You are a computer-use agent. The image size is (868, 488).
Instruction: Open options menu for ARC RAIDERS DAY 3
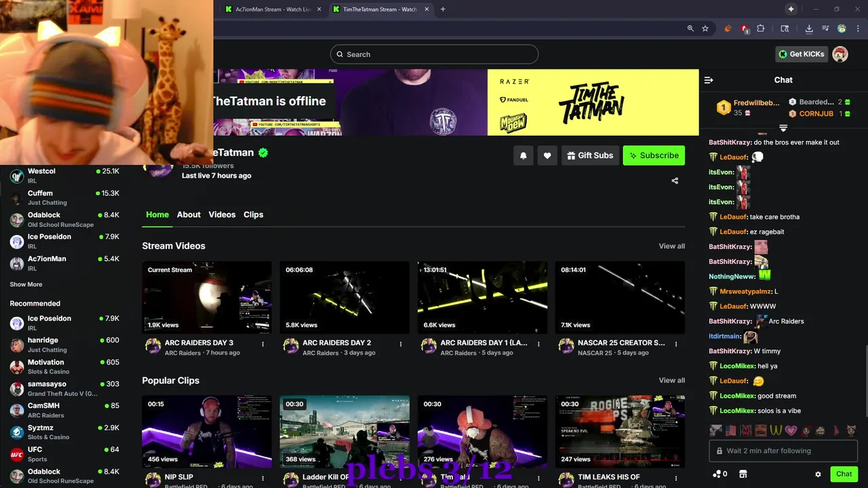click(x=263, y=344)
